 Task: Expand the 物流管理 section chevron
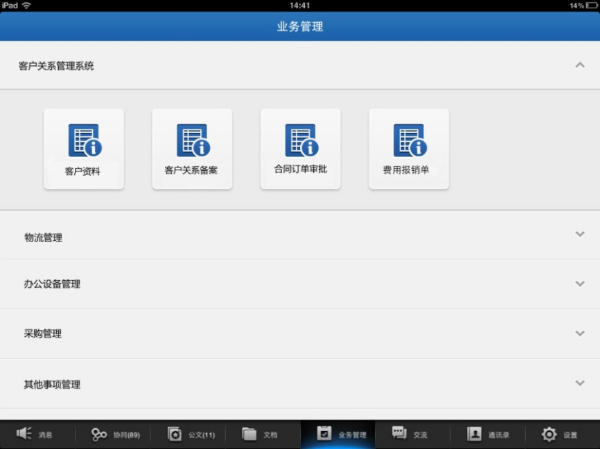(579, 234)
